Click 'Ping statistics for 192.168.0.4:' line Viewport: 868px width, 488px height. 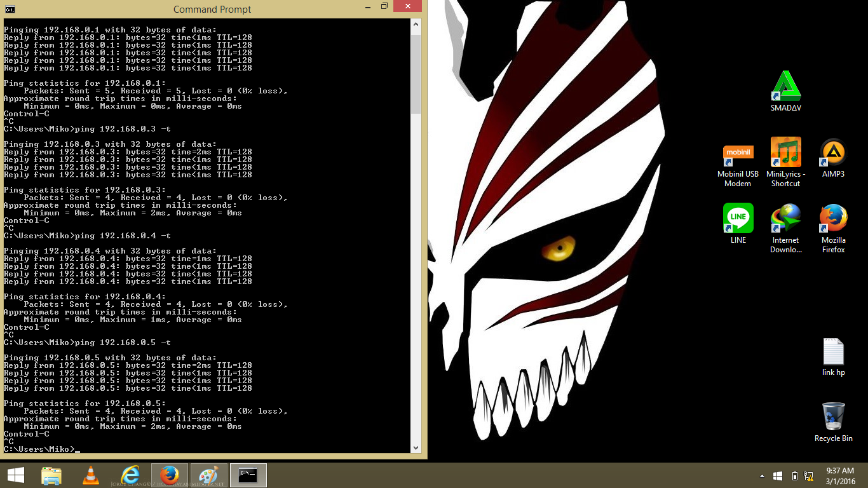pyautogui.click(x=85, y=297)
